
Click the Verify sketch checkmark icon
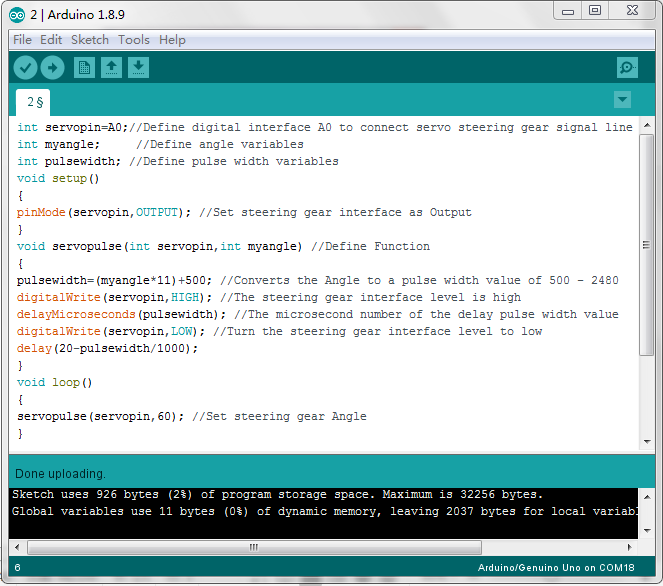[25, 67]
